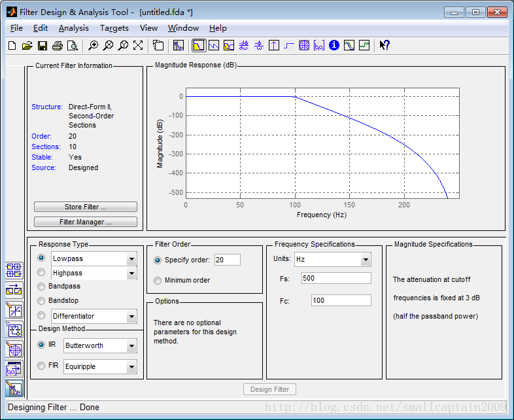Show Group Delay Response icon
Viewport: 514px width, 420px height.
pos(243,45)
